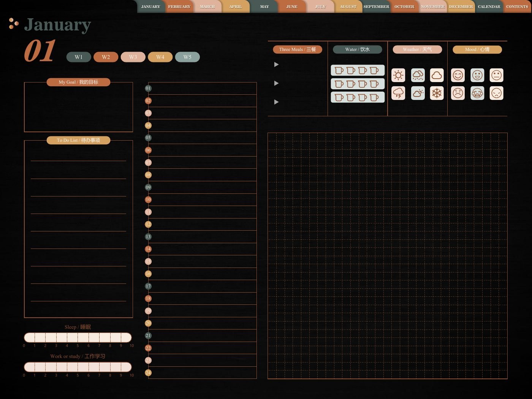Click the second arrow bullet under Three Meals
Image resolution: width=532 pixels, height=399 pixels.
(x=276, y=83)
